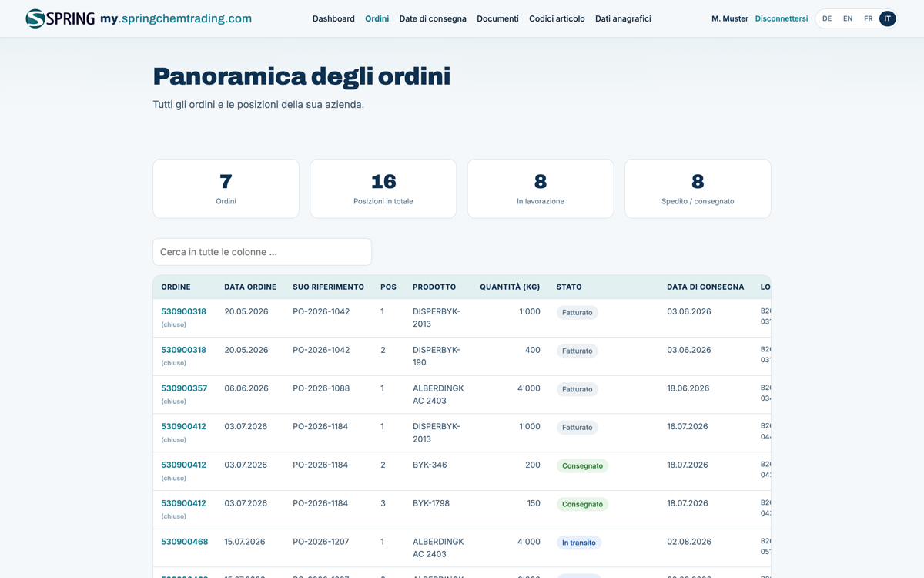The width and height of the screenshot is (924, 578).
Task: Click the DISPERBYK-190 product cell
Action: tap(436, 356)
